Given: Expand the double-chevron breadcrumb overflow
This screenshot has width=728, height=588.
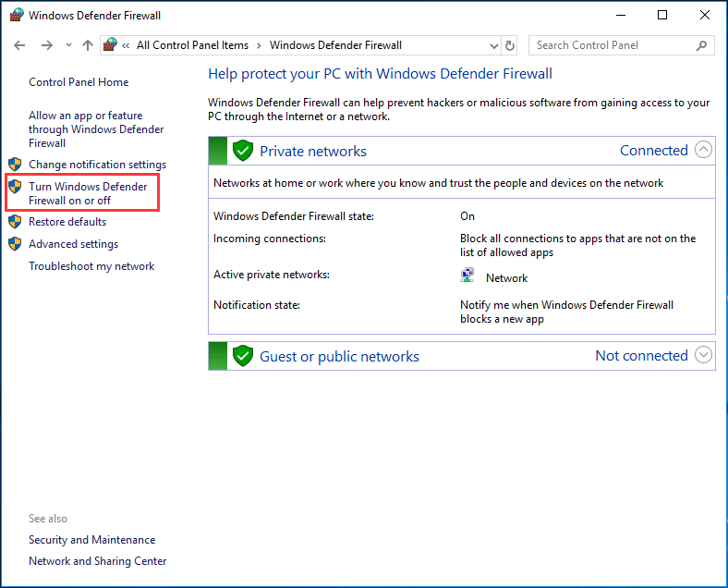Looking at the screenshot, I should 126,45.
